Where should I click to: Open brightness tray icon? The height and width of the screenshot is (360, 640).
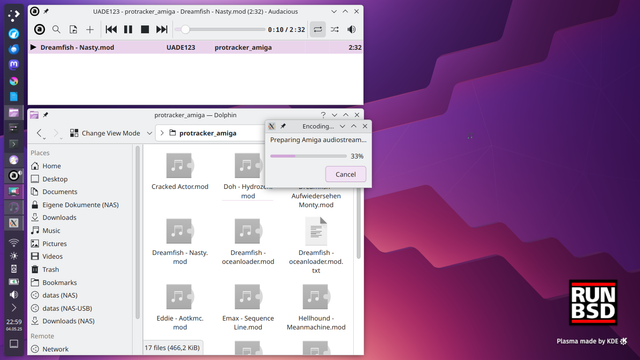point(14,256)
